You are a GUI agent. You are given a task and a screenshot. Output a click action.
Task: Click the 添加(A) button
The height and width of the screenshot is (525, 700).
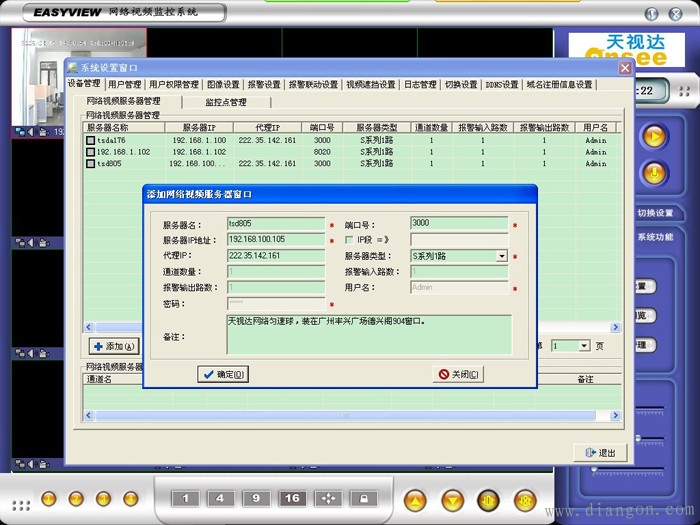coord(114,346)
